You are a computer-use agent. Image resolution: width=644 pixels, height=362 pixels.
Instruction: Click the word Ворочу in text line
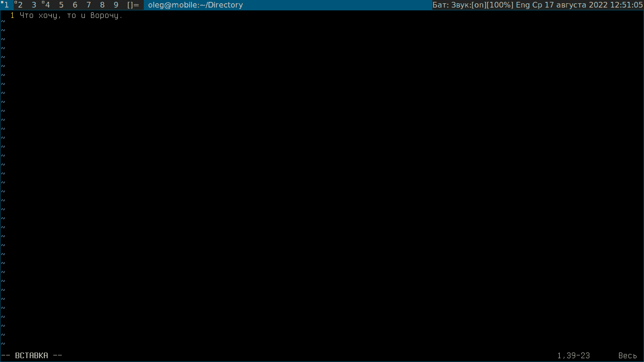104,16
